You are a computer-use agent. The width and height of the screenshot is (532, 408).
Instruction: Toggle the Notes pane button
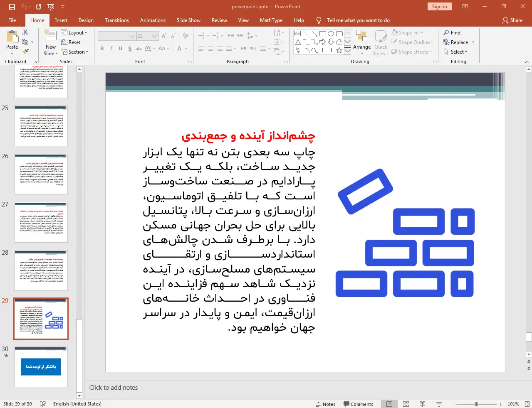[326, 404]
